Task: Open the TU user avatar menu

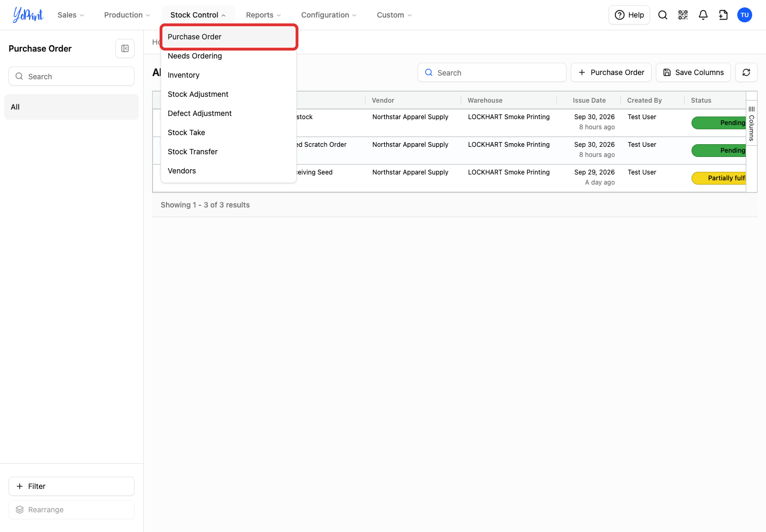Action: pyautogui.click(x=745, y=15)
